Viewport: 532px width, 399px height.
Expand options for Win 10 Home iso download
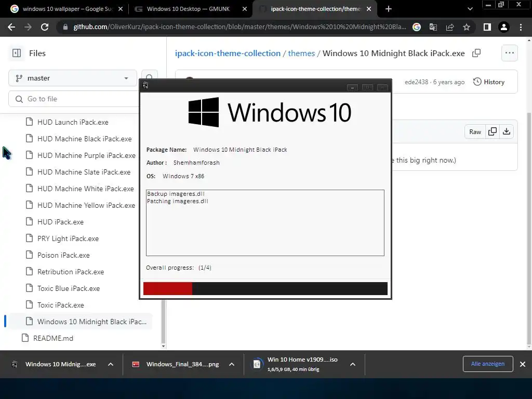(353, 364)
